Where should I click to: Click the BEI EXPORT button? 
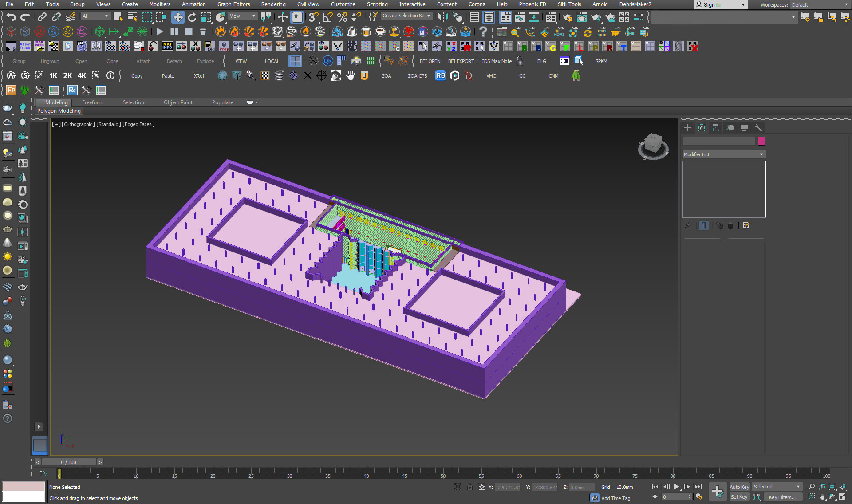(461, 61)
